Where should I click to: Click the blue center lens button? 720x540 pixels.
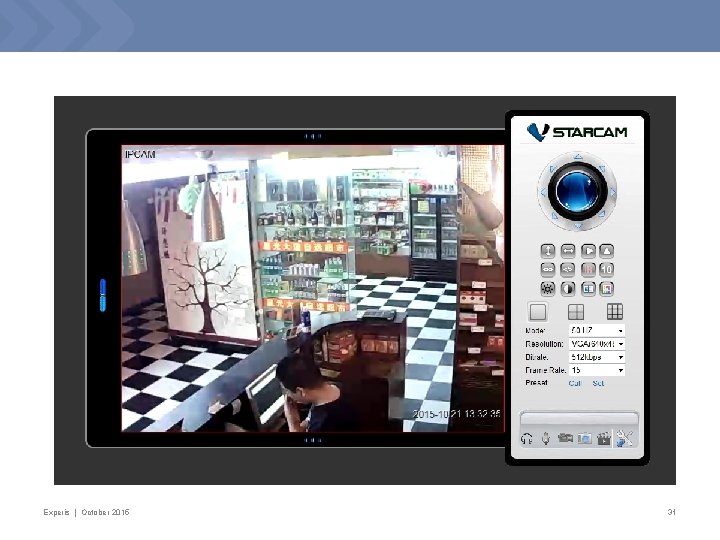point(577,191)
